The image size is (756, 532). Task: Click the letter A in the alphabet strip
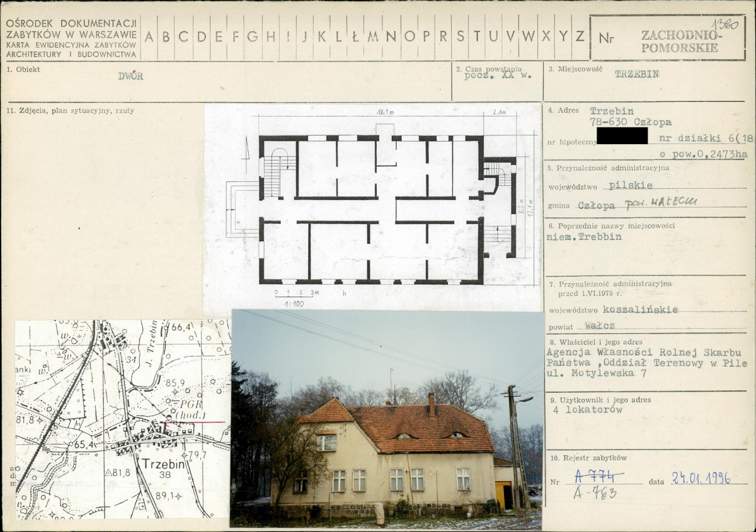coord(149,37)
